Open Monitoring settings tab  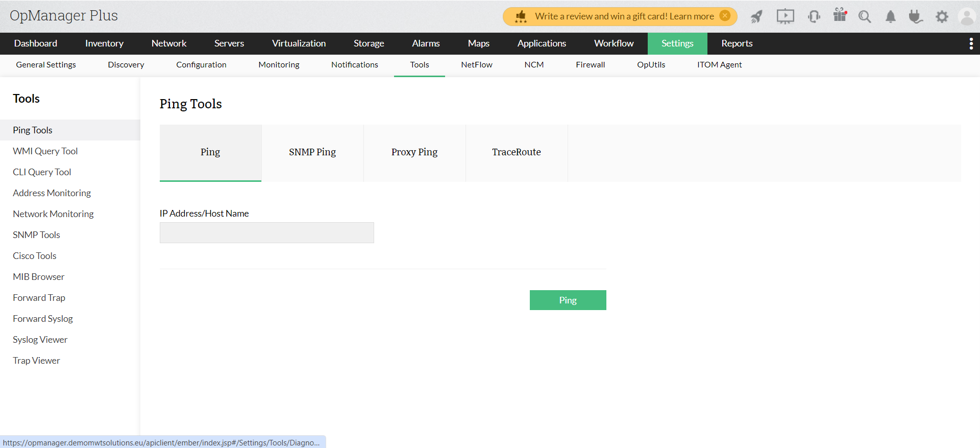tap(279, 65)
